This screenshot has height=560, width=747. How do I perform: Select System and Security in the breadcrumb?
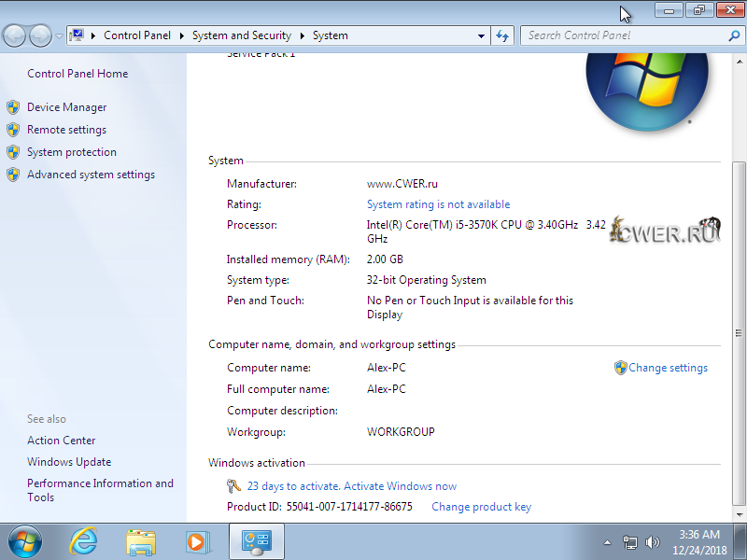tap(241, 35)
